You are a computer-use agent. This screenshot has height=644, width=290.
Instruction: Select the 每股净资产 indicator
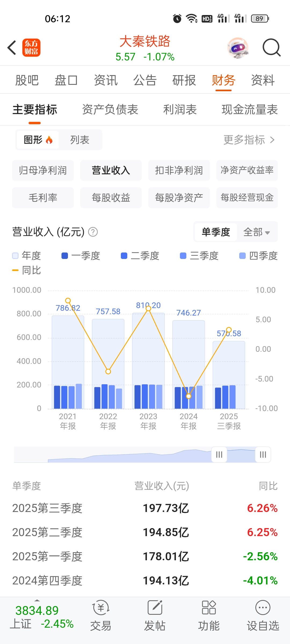pyautogui.click(x=179, y=198)
